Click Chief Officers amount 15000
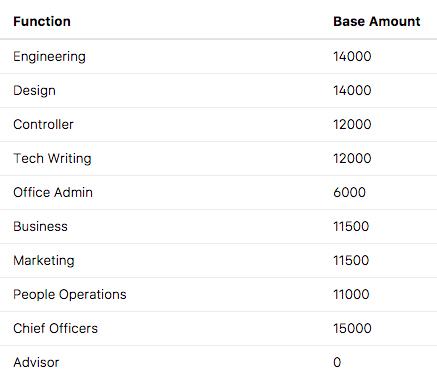Viewport: 437px width, 386px height. click(x=352, y=328)
